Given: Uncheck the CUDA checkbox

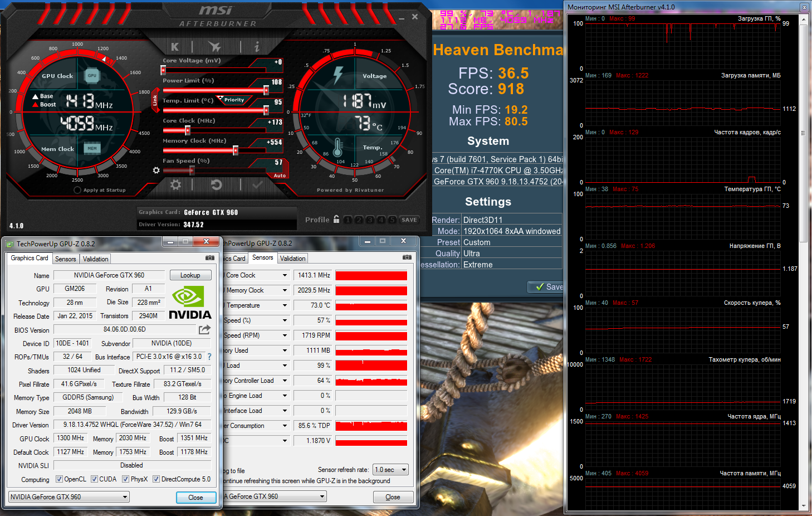Looking at the screenshot, I should (95, 479).
